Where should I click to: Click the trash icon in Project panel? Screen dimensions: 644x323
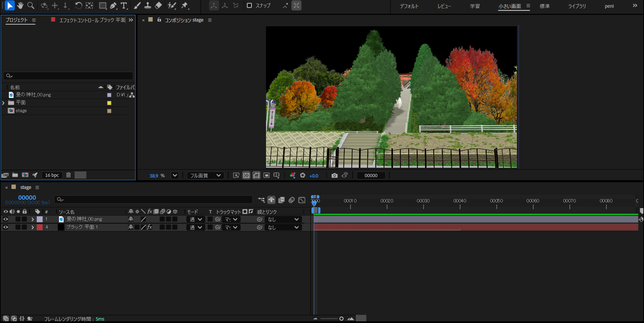(x=68, y=175)
